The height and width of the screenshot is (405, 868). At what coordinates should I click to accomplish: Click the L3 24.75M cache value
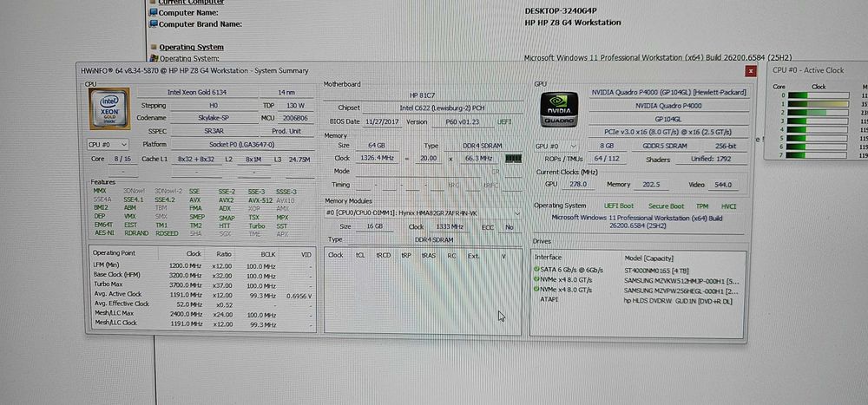(x=299, y=160)
